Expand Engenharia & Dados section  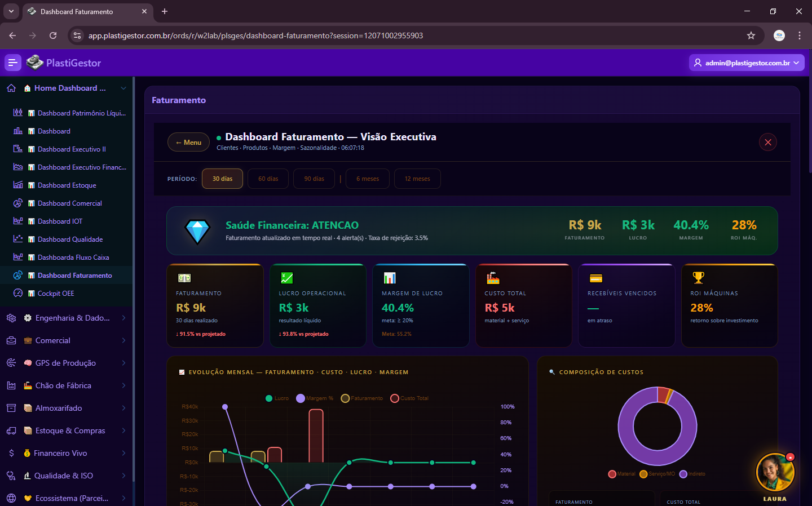(x=123, y=318)
